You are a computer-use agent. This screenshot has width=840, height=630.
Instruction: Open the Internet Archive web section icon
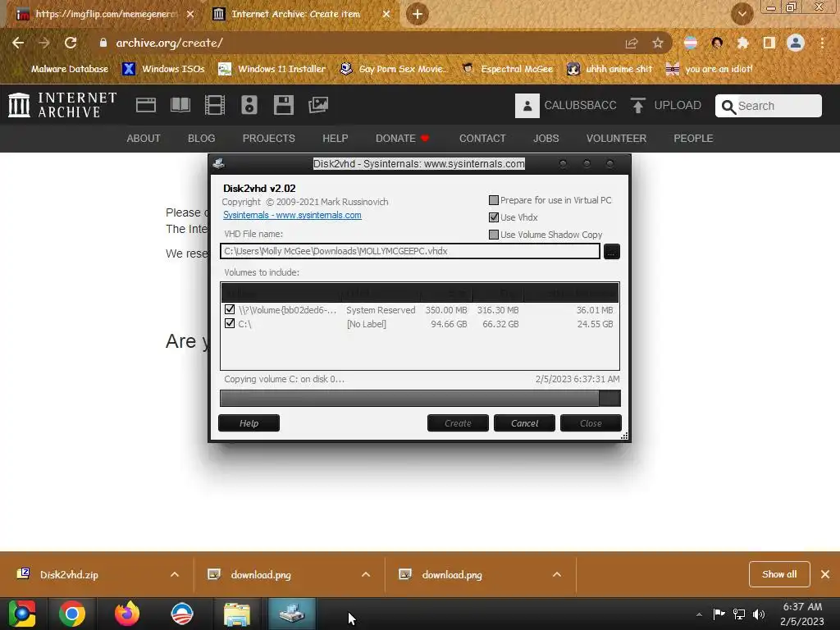point(146,105)
